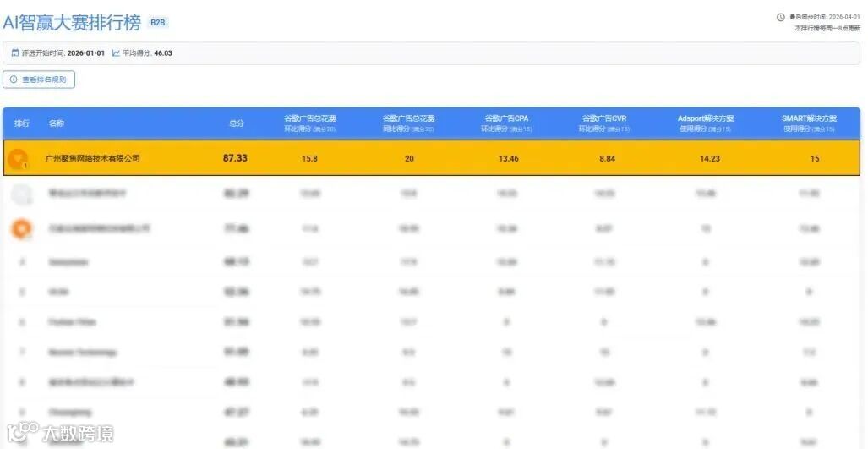This screenshot has width=868, height=449.
Task: Click the SMART解决方案 column header
Action: click(809, 123)
